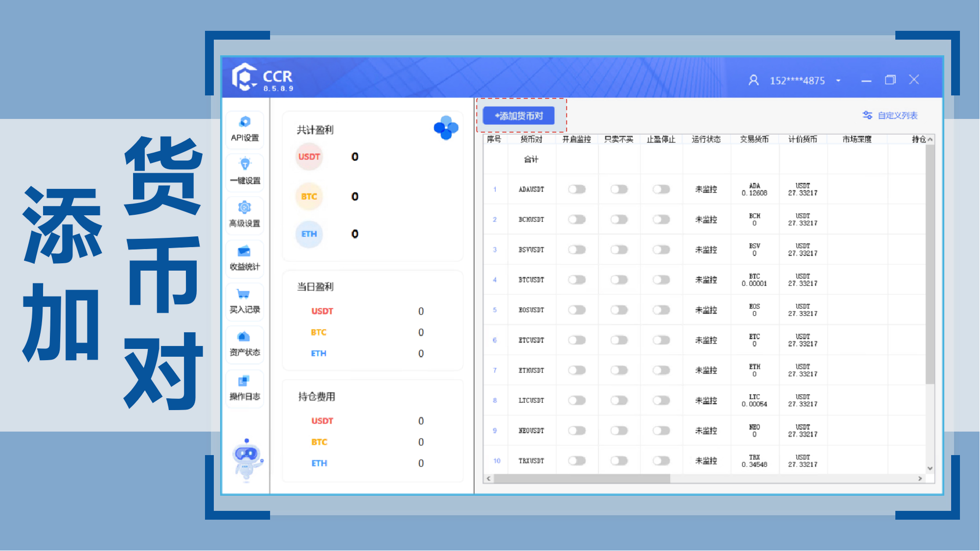Click the blue clover icon beside 共计盈利
The height and width of the screenshot is (551, 980).
(x=446, y=128)
